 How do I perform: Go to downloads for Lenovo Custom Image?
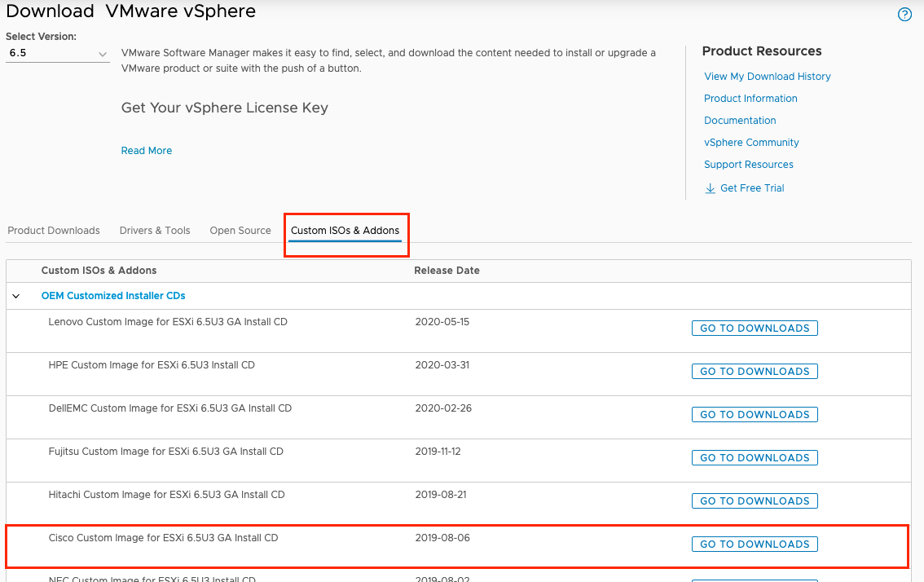coord(755,328)
